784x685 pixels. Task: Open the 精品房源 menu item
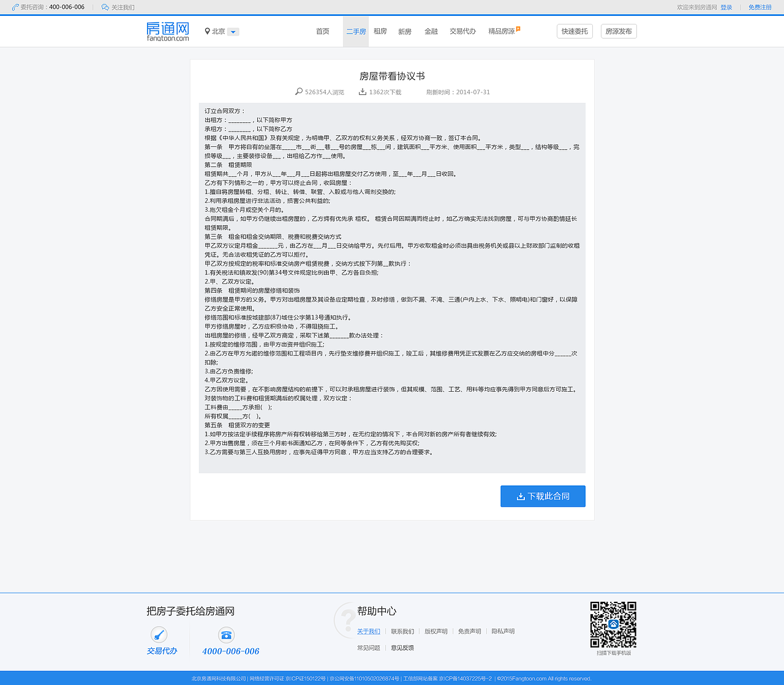click(x=502, y=31)
